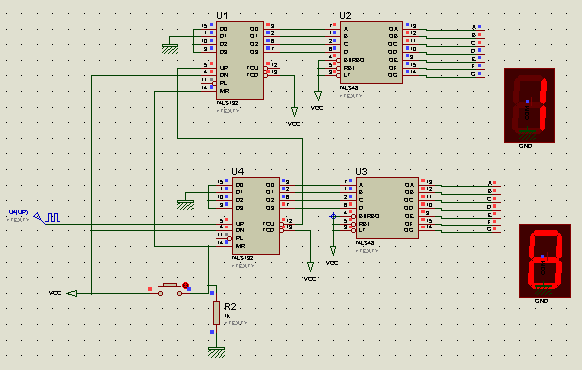
Task: Click the red actuator dot on the switch
Action: pyautogui.click(x=186, y=285)
